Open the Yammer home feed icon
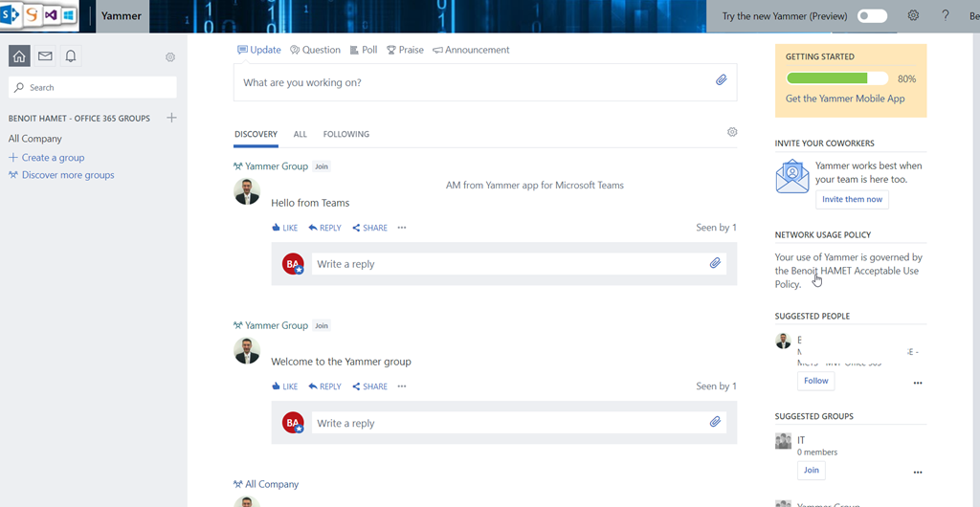The width and height of the screenshot is (980, 507). click(19, 56)
